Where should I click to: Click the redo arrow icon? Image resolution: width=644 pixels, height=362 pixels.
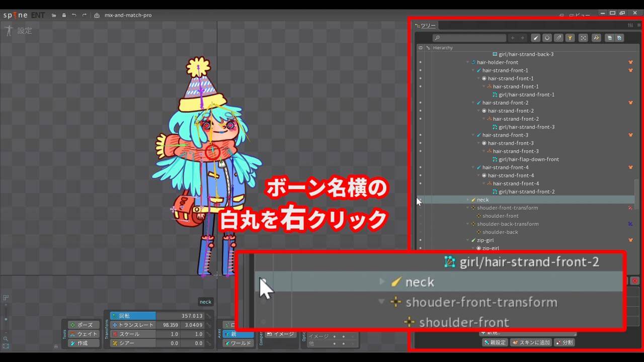click(84, 15)
